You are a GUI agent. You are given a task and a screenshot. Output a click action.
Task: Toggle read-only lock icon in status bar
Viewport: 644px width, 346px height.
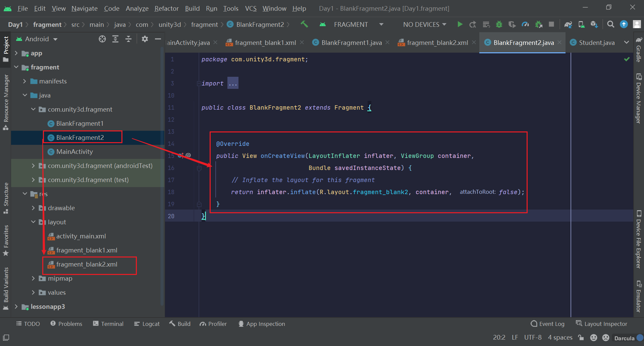581,338
